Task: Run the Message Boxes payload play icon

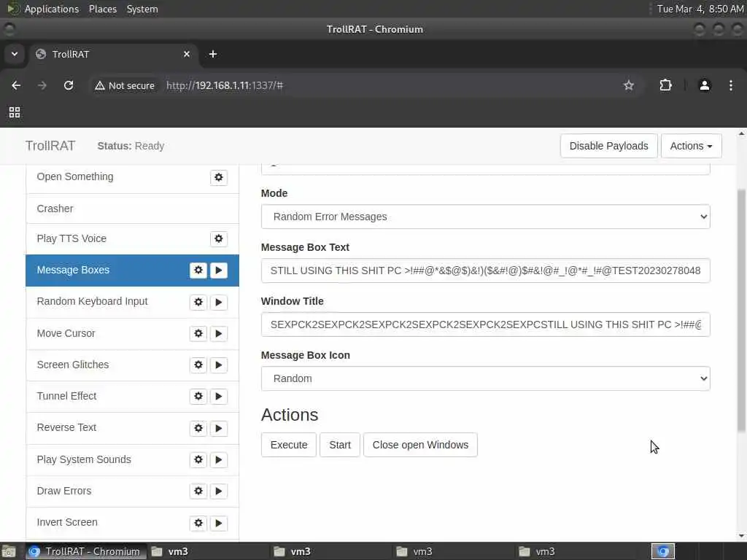Action: 219,270
